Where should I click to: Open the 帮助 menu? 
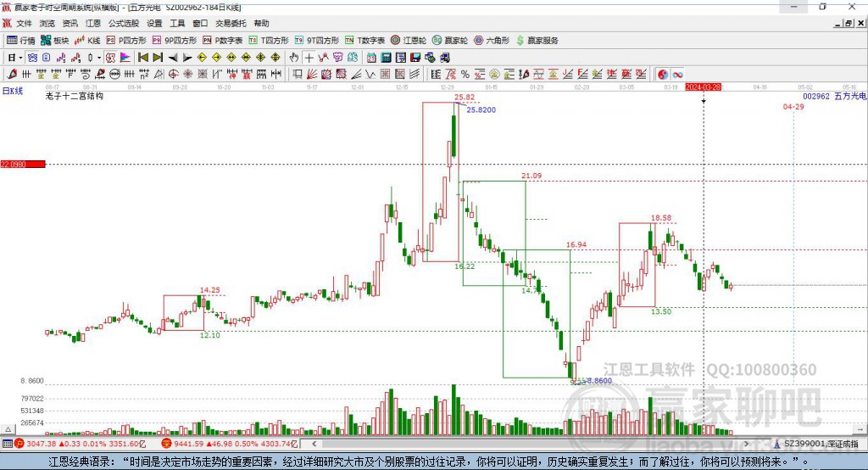(x=261, y=23)
